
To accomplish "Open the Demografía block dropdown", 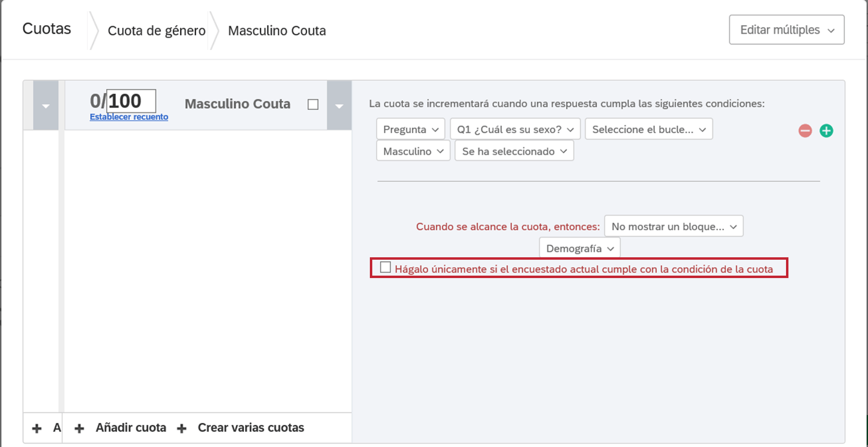I will [x=580, y=248].
